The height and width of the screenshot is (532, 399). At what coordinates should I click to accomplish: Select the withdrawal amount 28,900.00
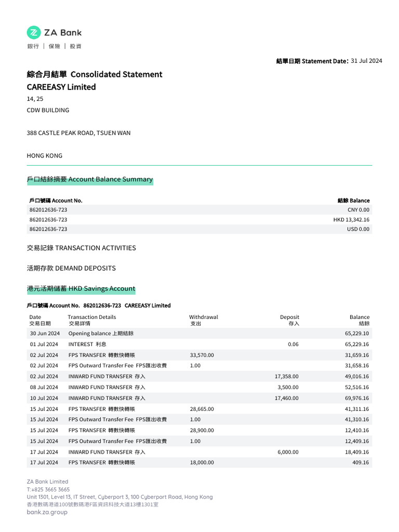[x=202, y=431]
